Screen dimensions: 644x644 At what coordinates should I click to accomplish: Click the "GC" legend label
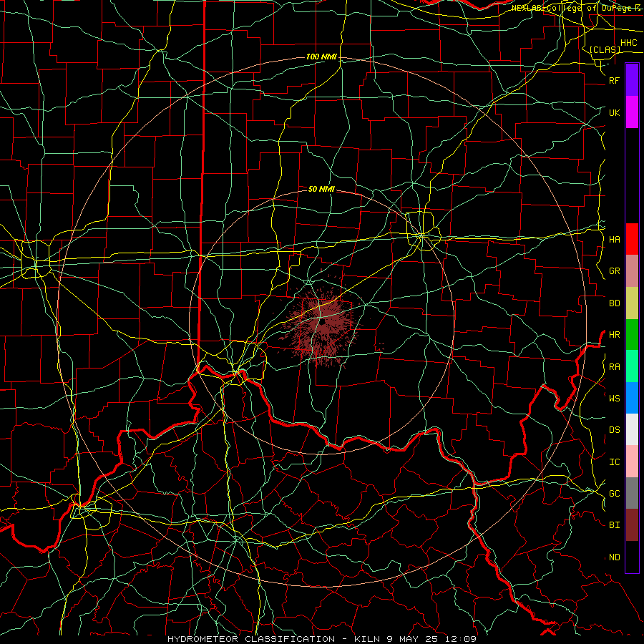tap(614, 493)
